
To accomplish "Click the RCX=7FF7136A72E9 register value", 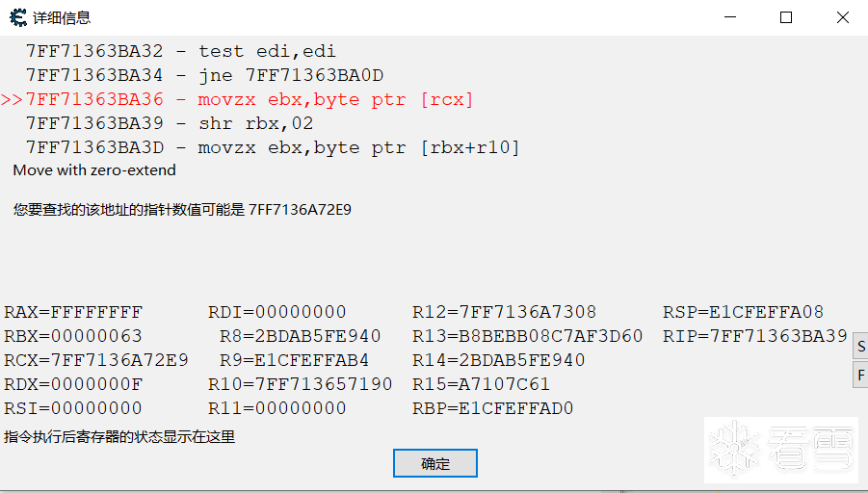I will pos(96,360).
